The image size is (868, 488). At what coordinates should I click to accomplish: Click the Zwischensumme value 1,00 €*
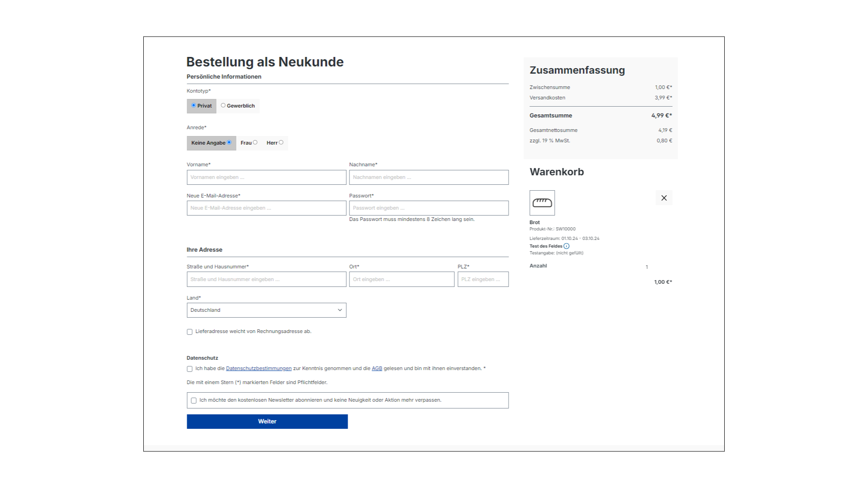(663, 87)
